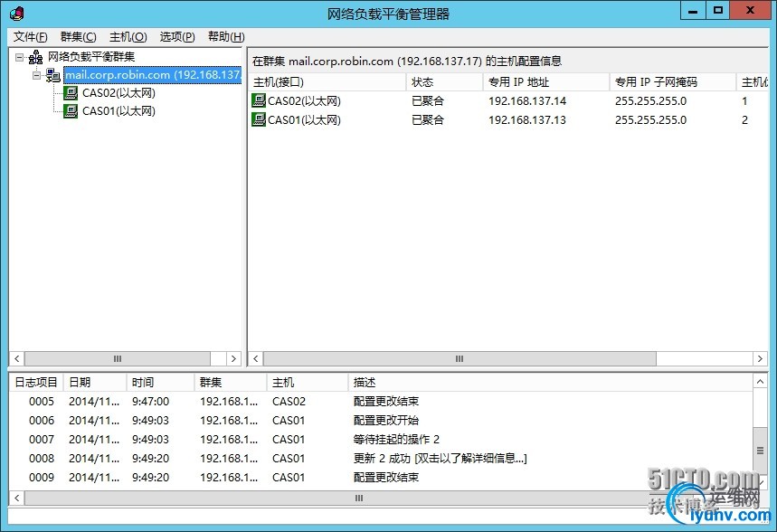Click the NLB Manager app icon in title bar

pyautogui.click(x=16, y=14)
